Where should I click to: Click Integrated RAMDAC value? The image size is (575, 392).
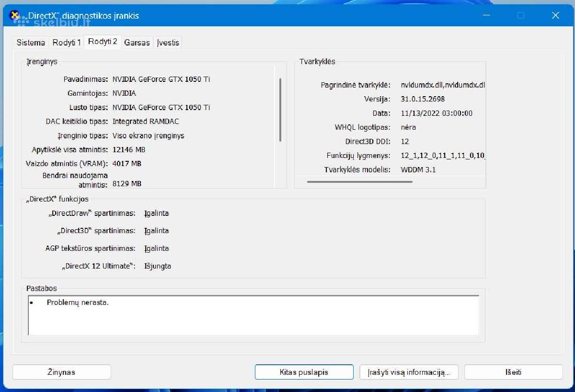tap(146, 122)
